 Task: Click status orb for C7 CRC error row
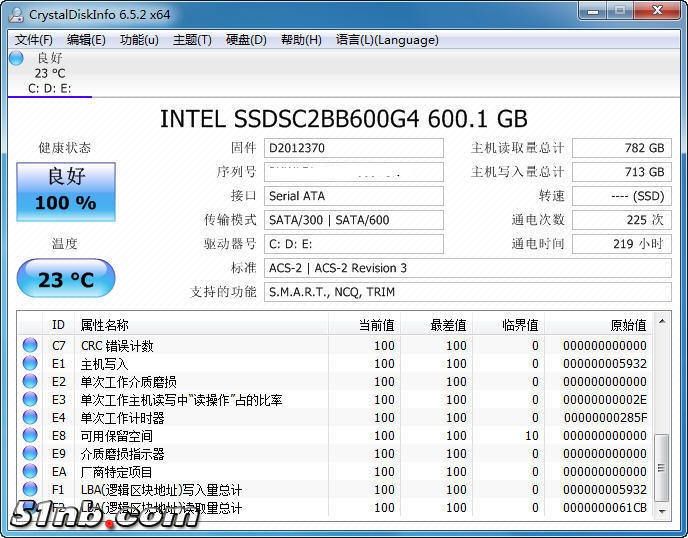(30, 346)
